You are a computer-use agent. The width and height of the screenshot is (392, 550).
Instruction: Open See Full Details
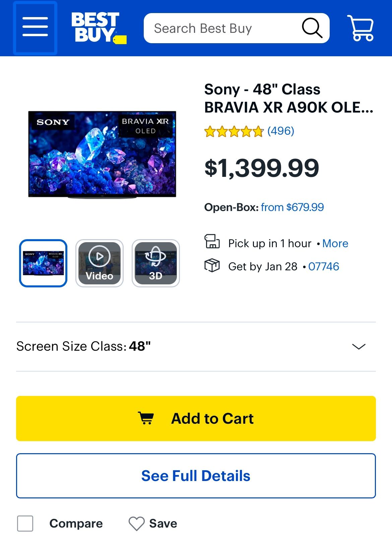[196, 475]
